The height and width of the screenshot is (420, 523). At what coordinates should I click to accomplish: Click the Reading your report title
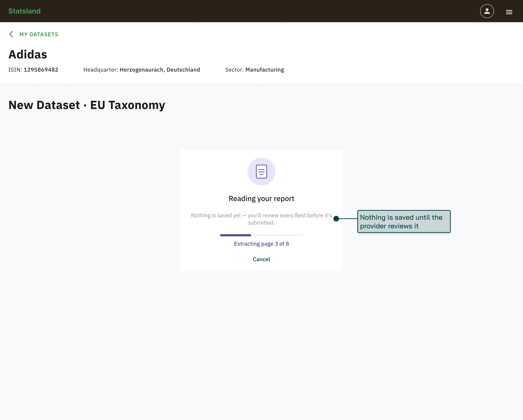point(261,198)
